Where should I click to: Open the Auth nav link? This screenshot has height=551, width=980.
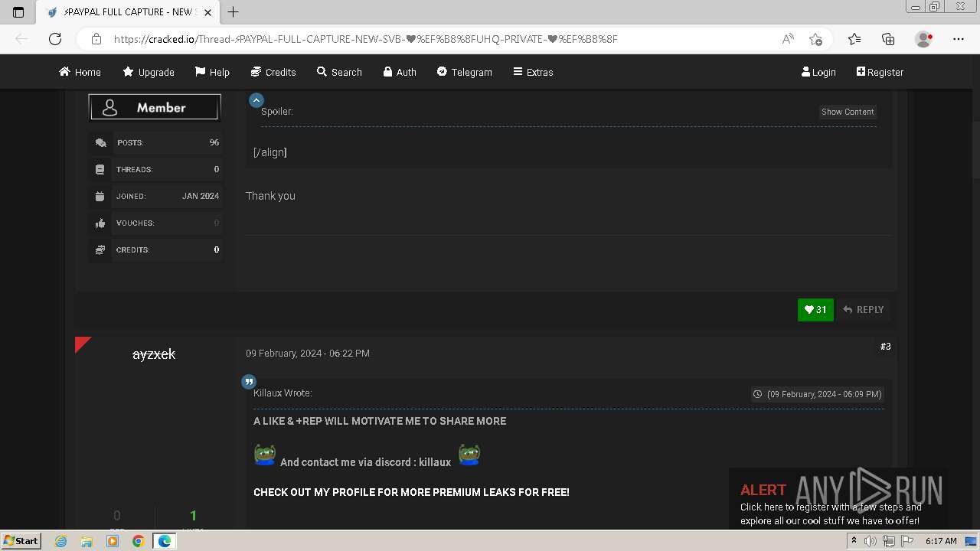coord(400,72)
